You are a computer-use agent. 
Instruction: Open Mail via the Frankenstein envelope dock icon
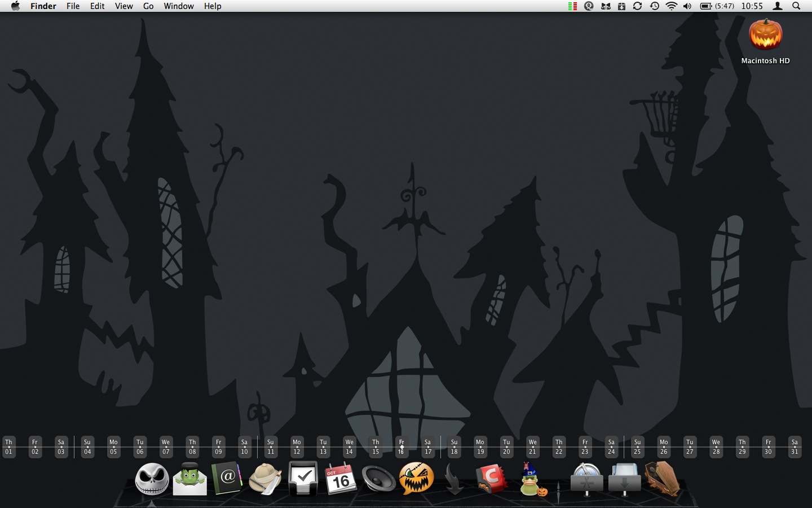tap(189, 479)
